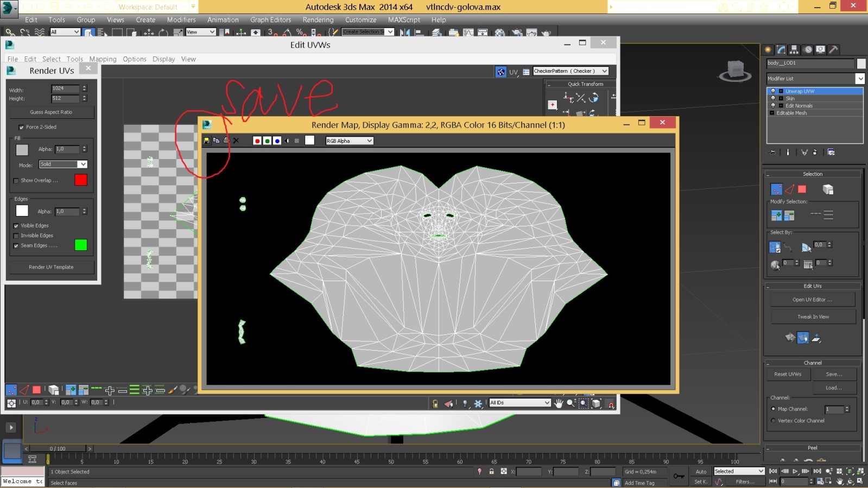
Task: Toggle Visible Edges checkbox
Action: (x=16, y=226)
